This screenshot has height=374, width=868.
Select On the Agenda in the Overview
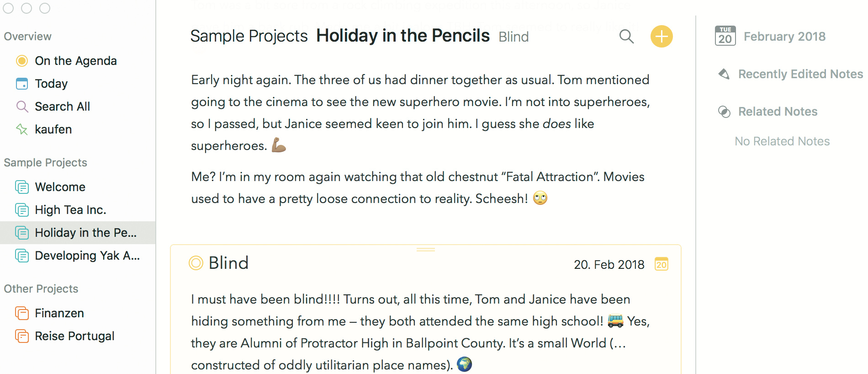(x=75, y=61)
